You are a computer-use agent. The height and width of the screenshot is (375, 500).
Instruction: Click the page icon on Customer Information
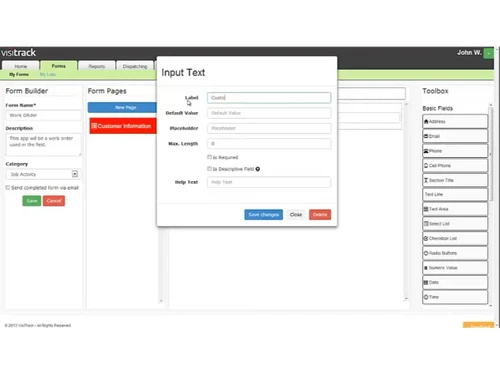click(x=94, y=126)
